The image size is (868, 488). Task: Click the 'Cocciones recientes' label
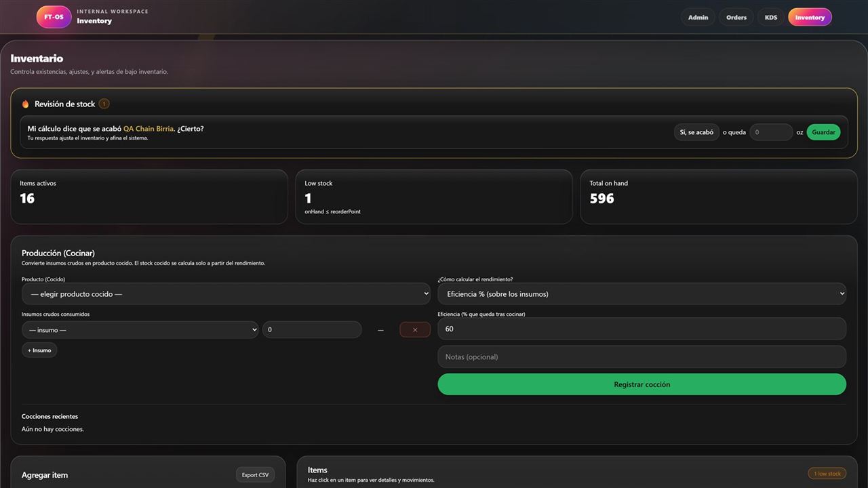click(x=50, y=416)
